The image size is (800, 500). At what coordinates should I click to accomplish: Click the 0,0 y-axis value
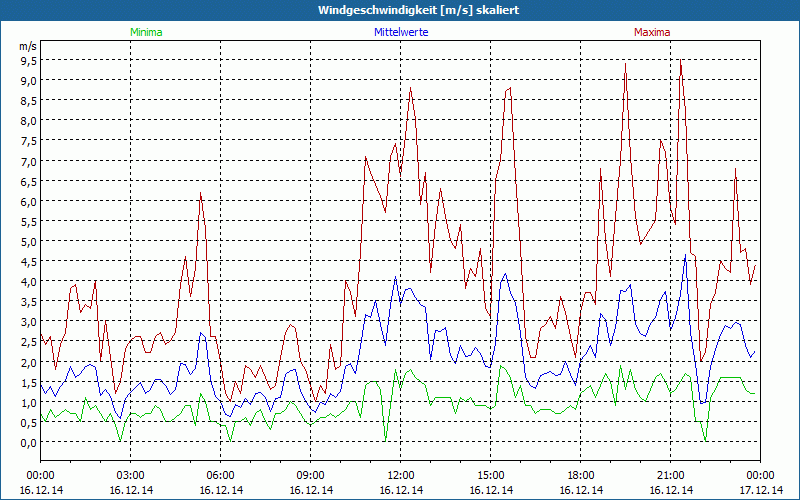point(29,442)
